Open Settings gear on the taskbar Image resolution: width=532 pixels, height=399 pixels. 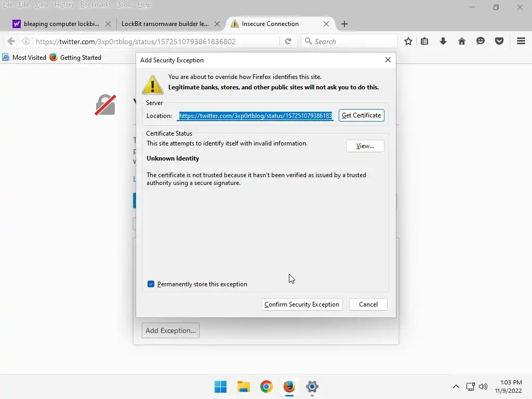tap(312, 387)
